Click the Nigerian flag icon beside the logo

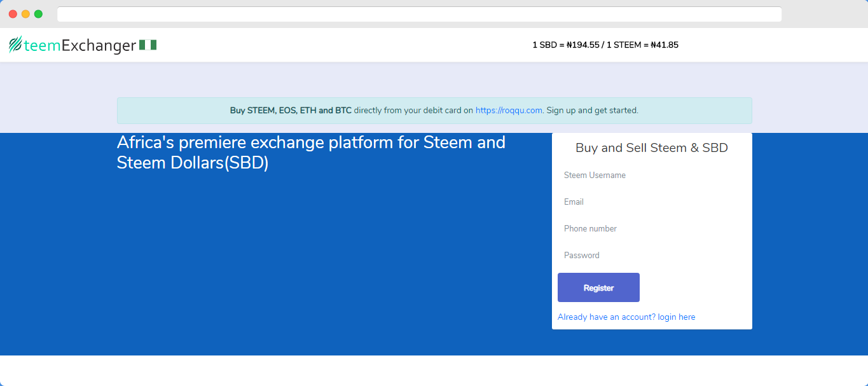tap(148, 45)
